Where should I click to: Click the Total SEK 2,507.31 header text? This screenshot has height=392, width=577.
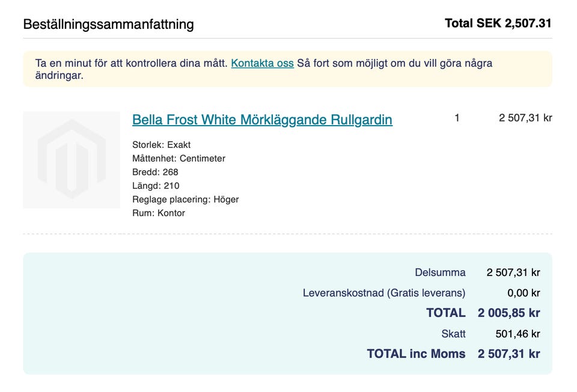(498, 23)
